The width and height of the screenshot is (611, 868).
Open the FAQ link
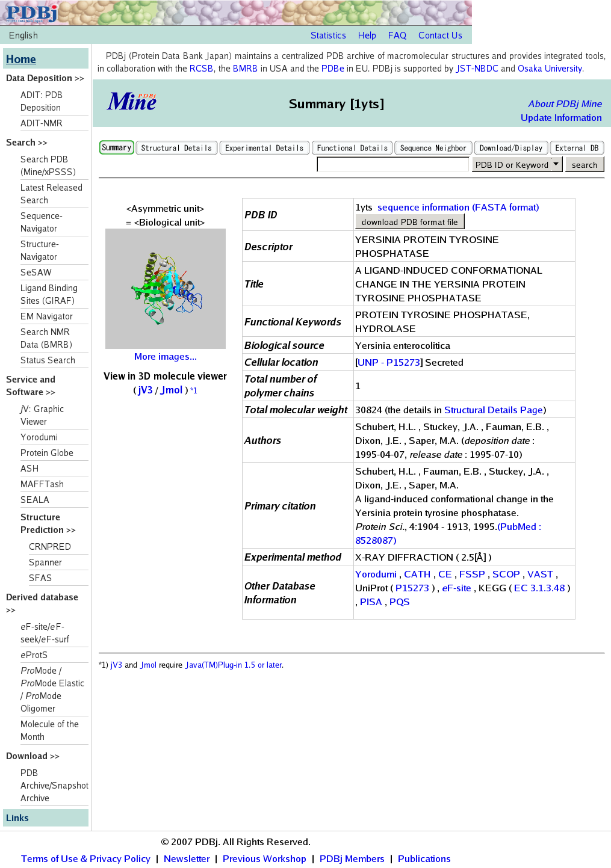pos(397,35)
